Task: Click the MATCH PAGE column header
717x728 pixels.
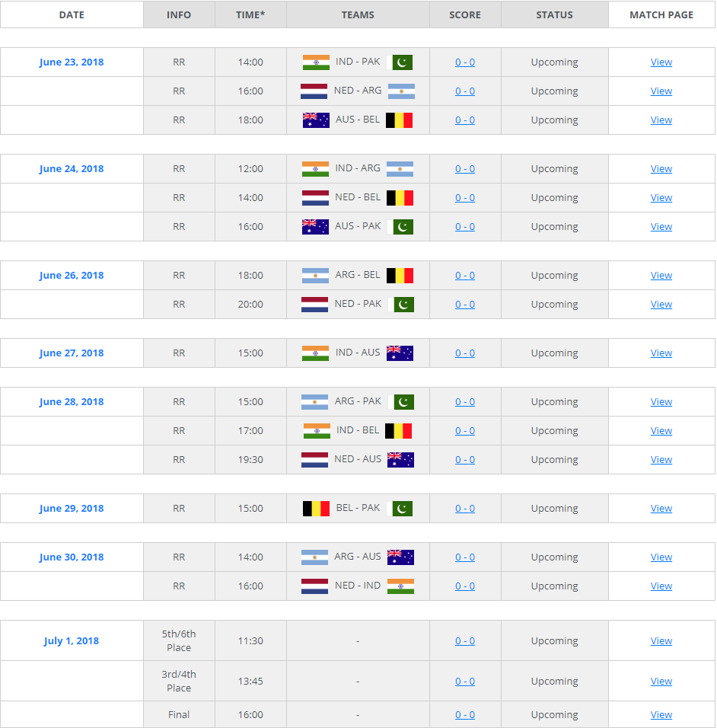Action: (x=661, y=15)
